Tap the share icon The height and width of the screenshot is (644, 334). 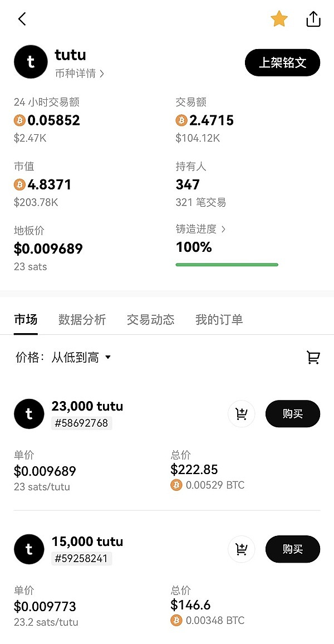pyautogui.click(x=313, y=19)
